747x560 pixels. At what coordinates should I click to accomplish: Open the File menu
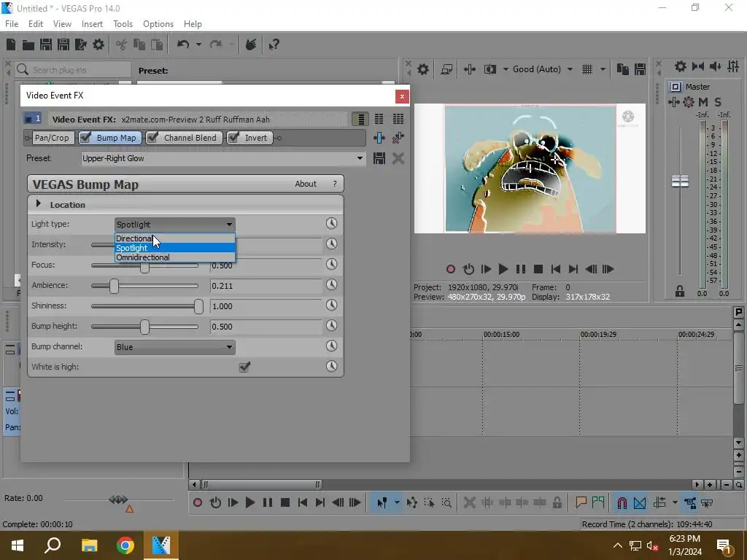point(12,24)
